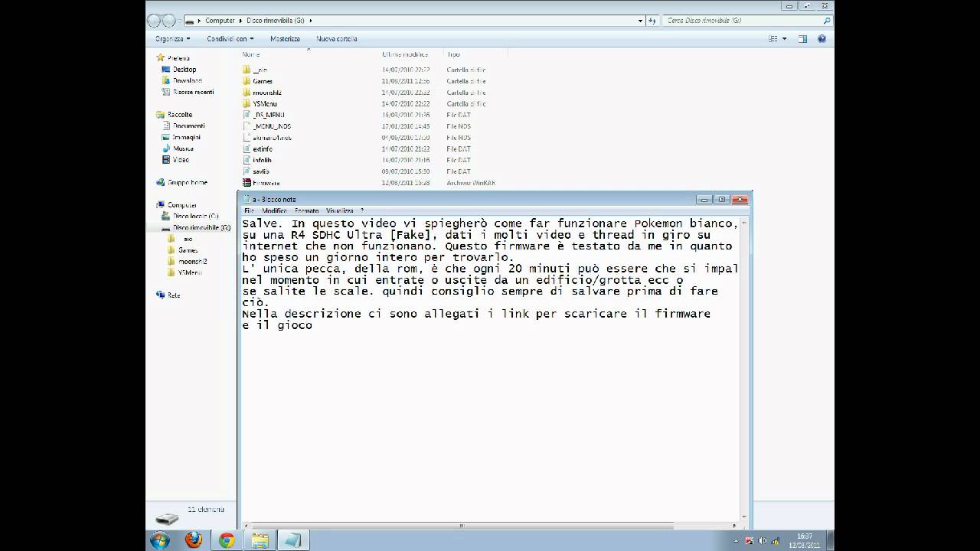The width and height of the screenshot is (980, 551).
Task: Open the Organizza dropdown menu
Action: [x=171, y=38]
